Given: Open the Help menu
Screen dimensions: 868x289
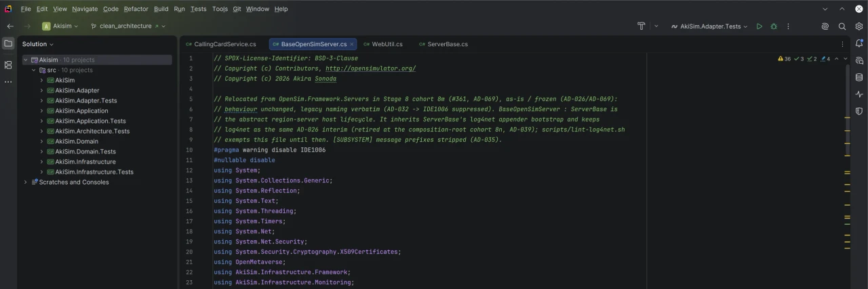Looking at the screenshot, I should pyautogui.click(x=281, y=9).
